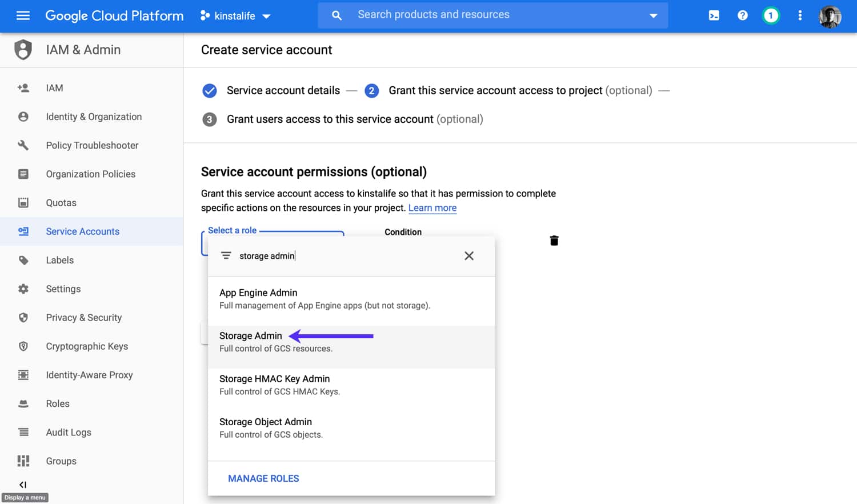
Task: Clear the role search with the X icon
Action: 469,255
